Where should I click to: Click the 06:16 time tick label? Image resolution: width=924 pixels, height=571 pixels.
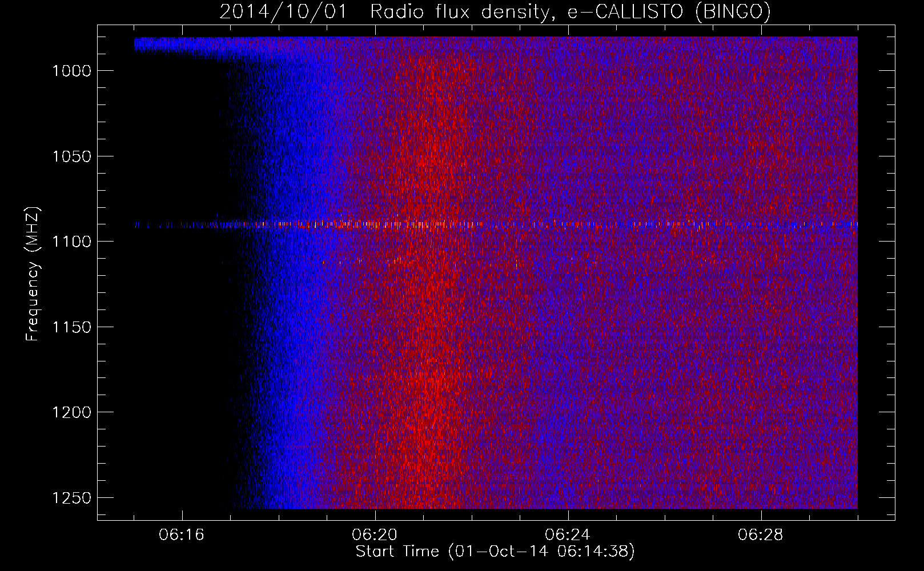tap(182, 535)
